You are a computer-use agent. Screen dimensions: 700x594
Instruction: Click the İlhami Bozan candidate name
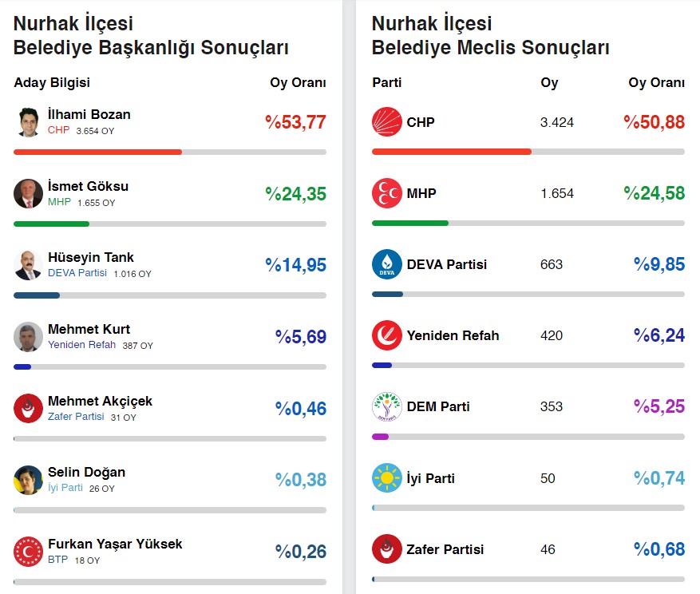pos(89,114)
